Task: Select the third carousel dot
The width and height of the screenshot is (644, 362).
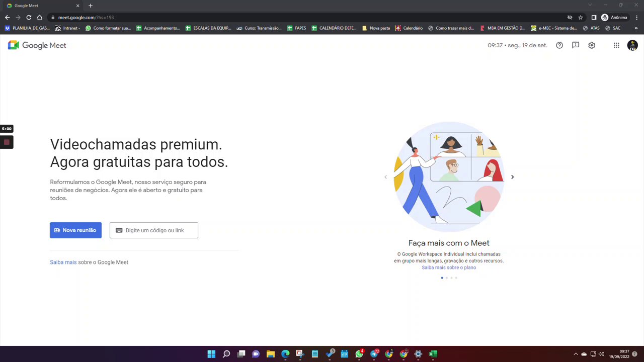Action: point(451,278)
